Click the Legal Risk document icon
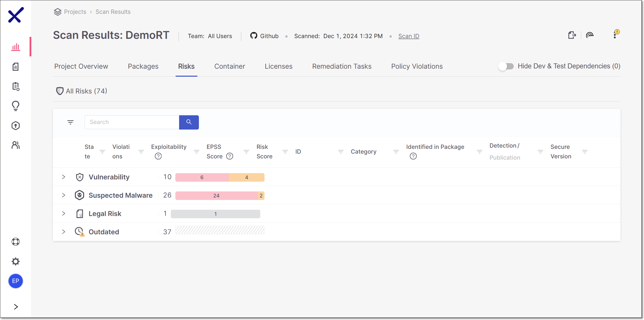644x320 pixels. (79, 214)
